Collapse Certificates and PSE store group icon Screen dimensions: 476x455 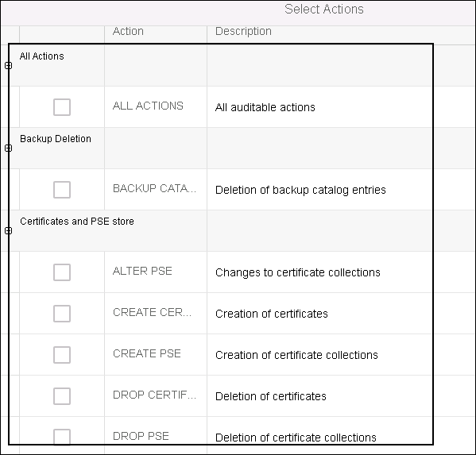pyautogui.click(x=9, y=231)
